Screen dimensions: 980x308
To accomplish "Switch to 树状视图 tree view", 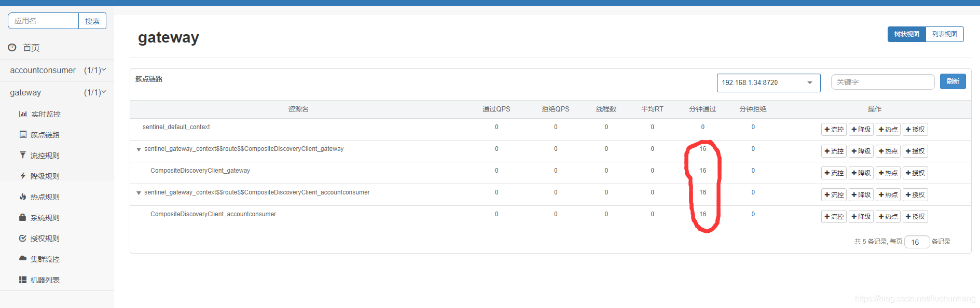I will (906, 34).
